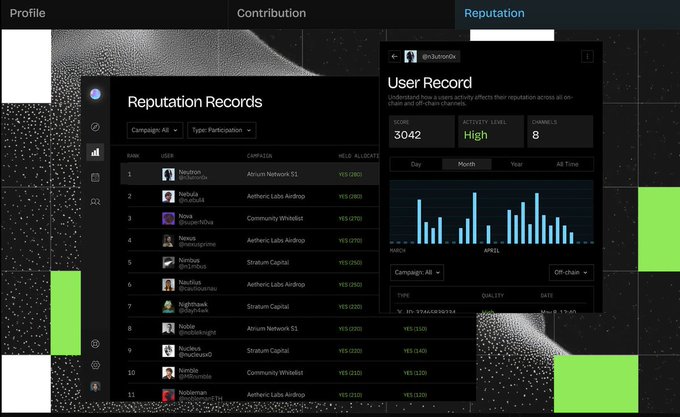This screenshot has width=680, height=417.
Task: Select the user name Neutron
Action: [190, 172]
